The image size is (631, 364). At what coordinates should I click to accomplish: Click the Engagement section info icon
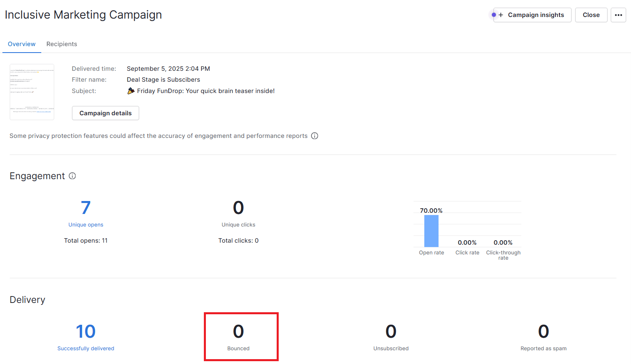pos(72,176)
